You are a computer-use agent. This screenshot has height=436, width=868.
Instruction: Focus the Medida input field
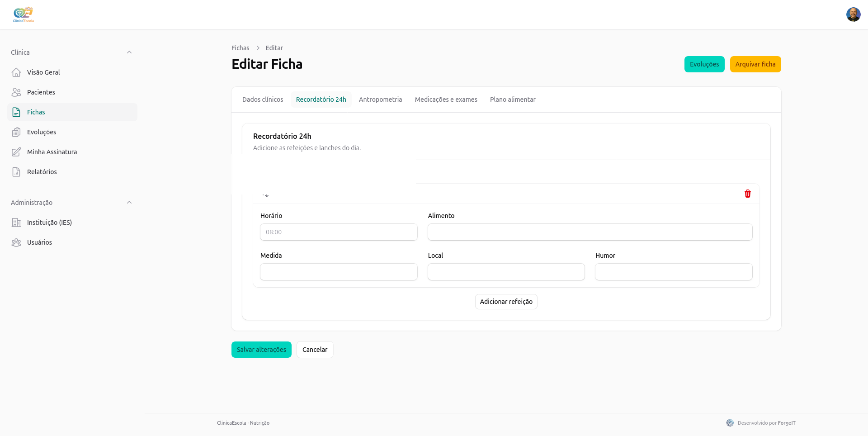[339, 272]
